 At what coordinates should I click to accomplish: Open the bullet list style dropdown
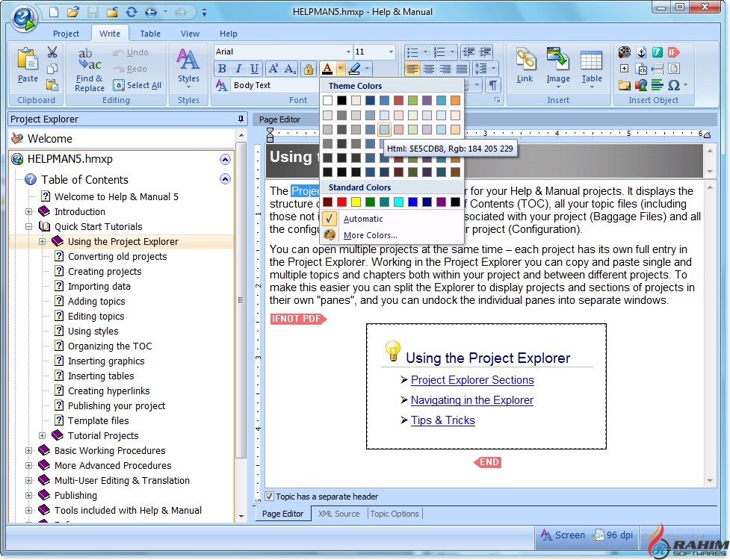click(425, 52)
